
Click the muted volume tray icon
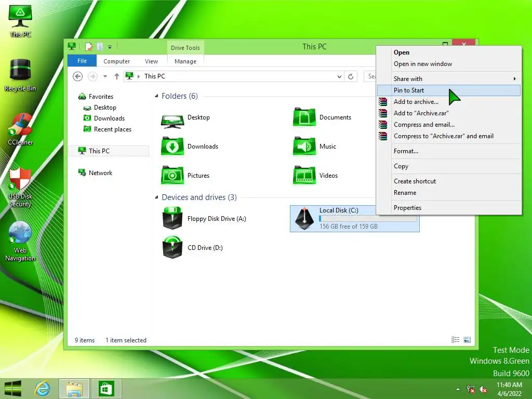tap(483, 389)
